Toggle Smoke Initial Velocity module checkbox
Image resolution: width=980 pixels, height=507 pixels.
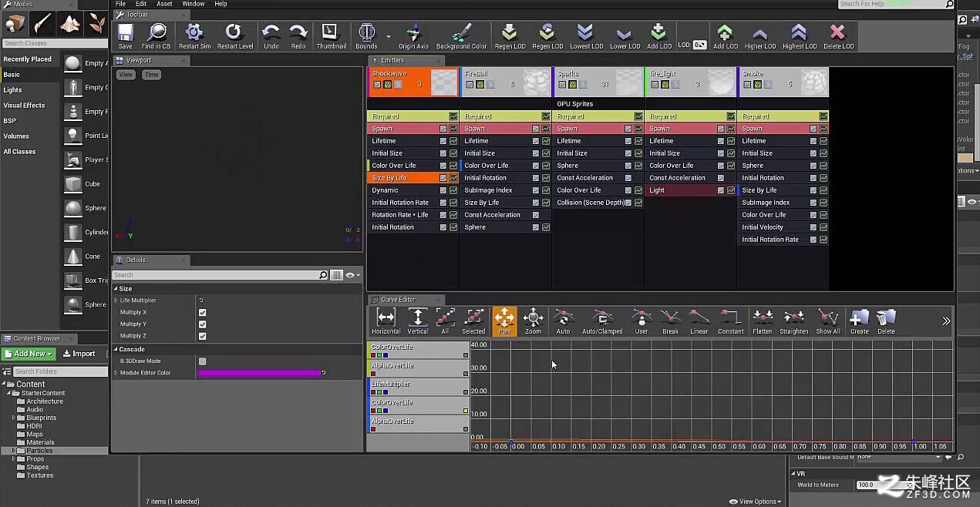tap(813, 227)
